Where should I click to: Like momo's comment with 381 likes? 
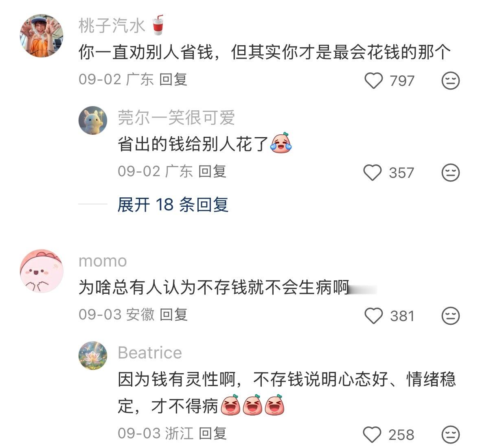[373, 316]
